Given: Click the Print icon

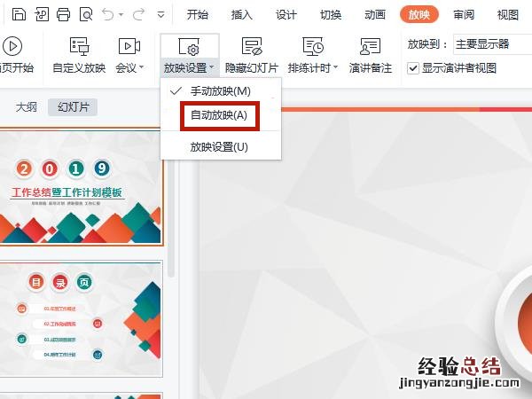Looking at the screenshot, I should click(64, 14).
